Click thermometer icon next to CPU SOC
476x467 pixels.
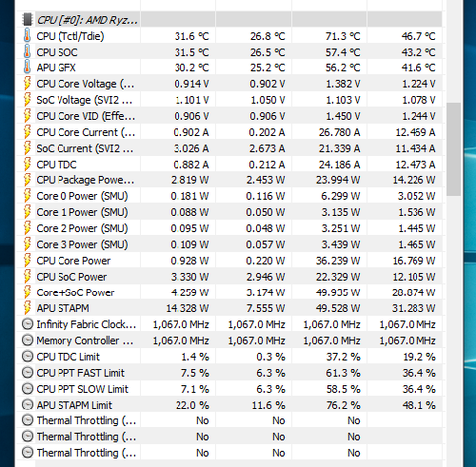(27, 52)
